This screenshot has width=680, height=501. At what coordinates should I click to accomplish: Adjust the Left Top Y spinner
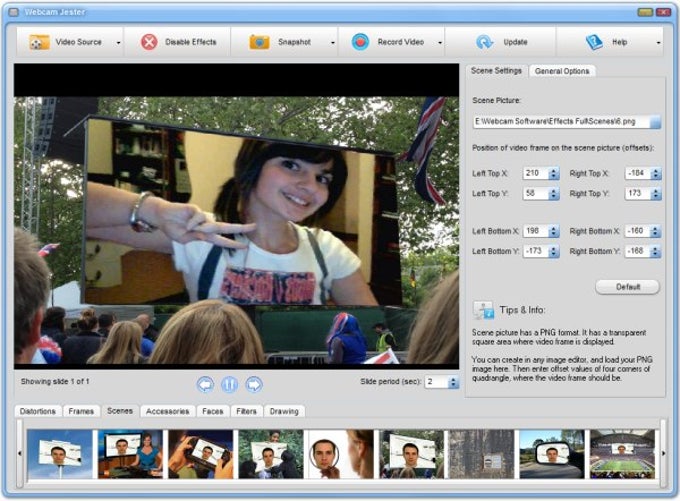coord(554,193)
